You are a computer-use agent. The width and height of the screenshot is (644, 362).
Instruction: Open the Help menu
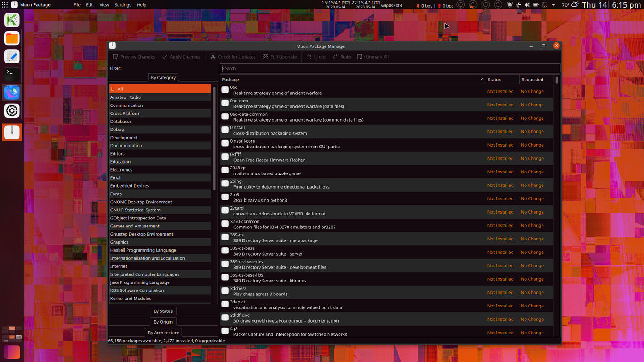(x=141, y=5)
